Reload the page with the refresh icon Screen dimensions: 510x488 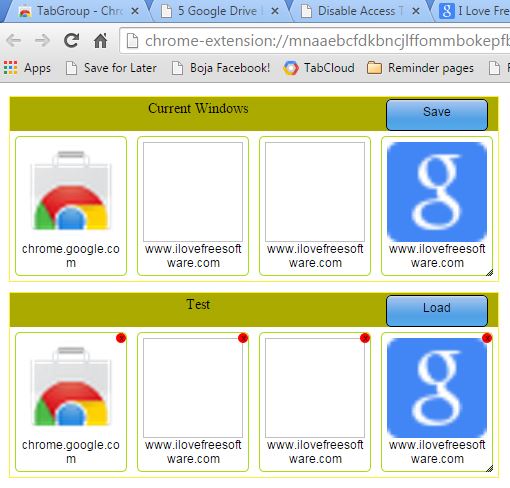(71, 41)
